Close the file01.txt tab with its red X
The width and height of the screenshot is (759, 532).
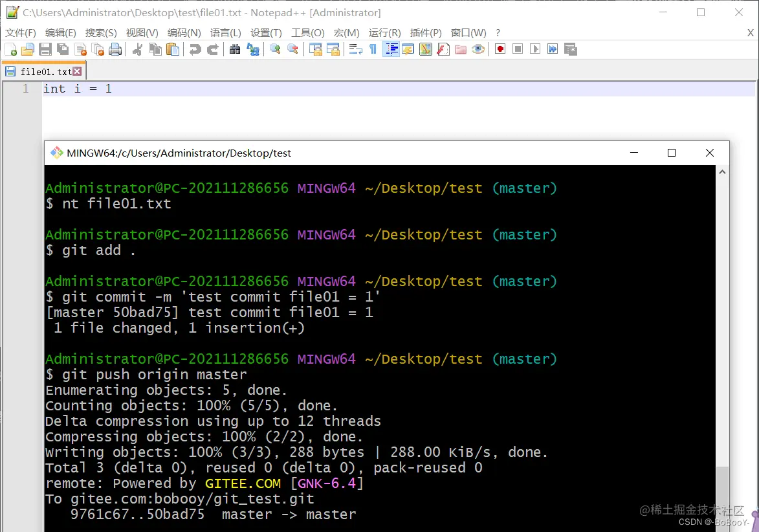click(x=77, y=72)
